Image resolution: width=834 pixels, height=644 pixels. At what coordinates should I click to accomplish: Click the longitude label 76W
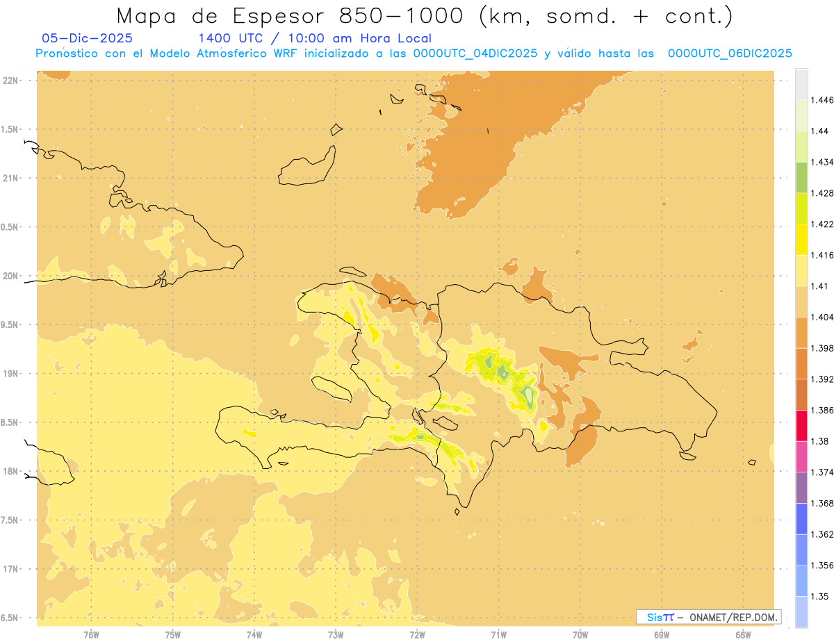pos(91,634)
